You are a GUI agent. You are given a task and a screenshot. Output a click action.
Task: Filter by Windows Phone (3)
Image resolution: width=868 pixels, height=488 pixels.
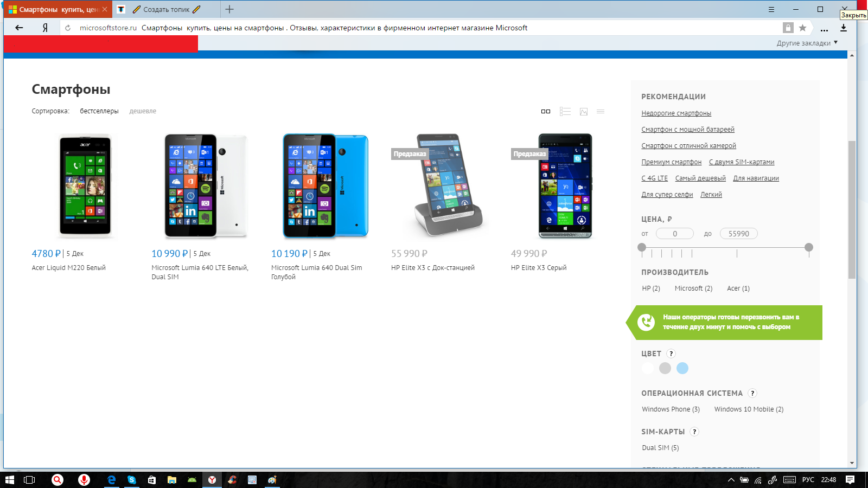tap(671, 409)
